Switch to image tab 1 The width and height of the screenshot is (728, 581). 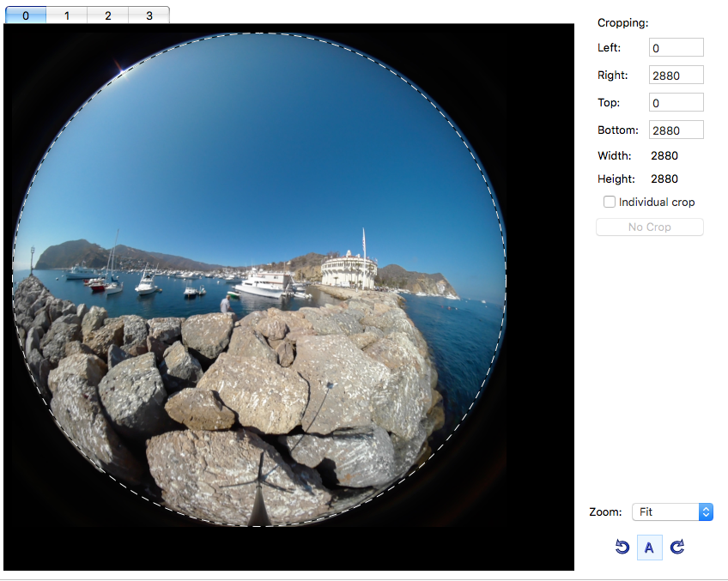67,15
